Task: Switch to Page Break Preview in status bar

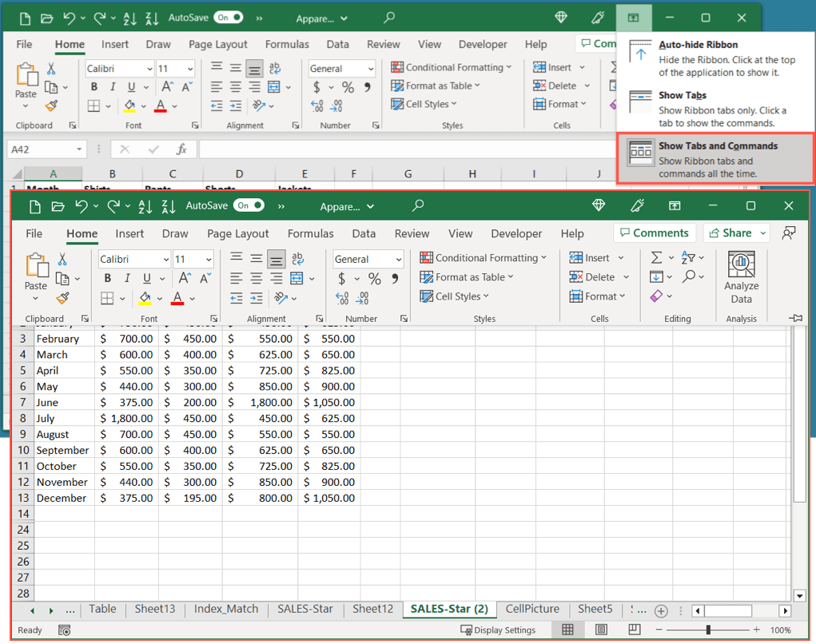Action: (634, 630)
